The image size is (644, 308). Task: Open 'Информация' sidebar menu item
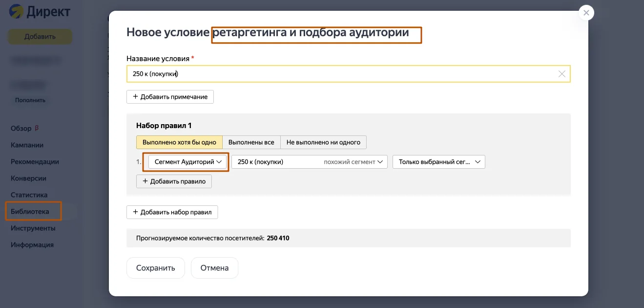coord(32,245)
